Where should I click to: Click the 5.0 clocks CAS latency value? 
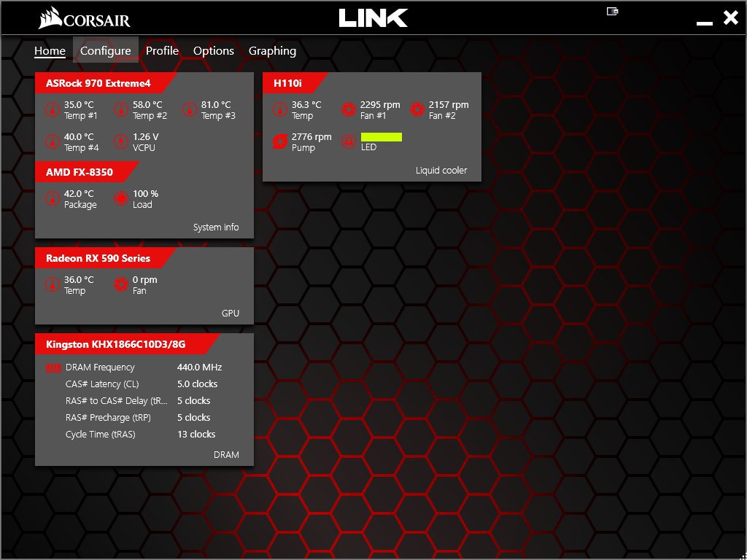197,384
